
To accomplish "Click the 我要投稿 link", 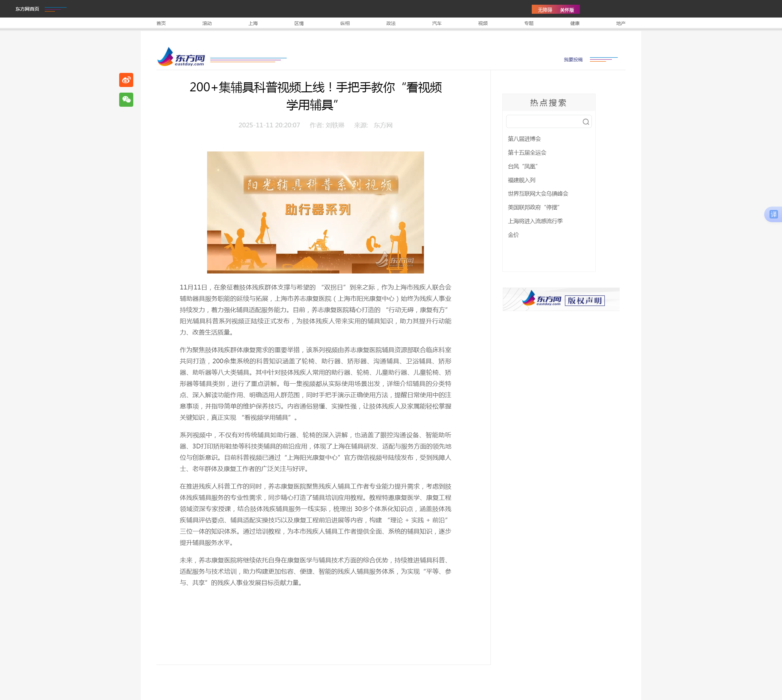I will pyautogui.click(x=573, y=60).
